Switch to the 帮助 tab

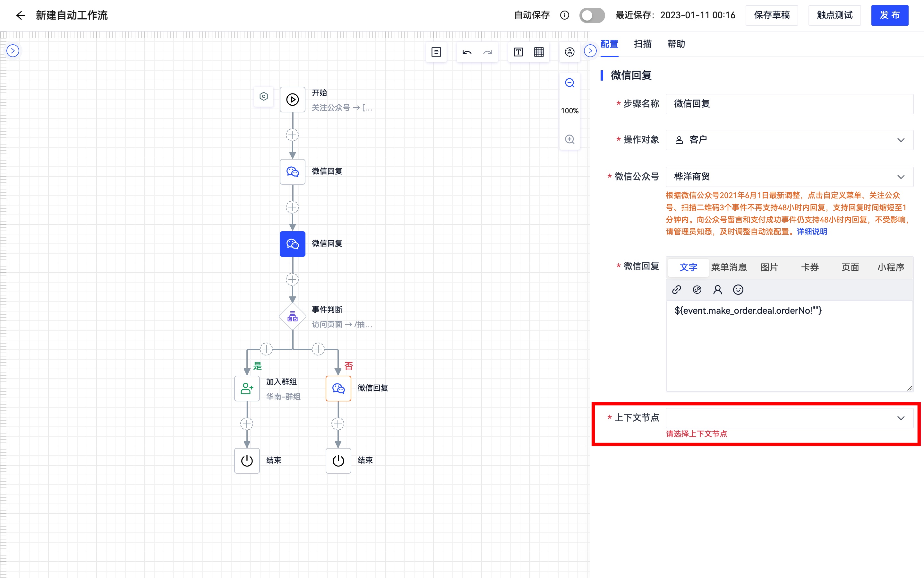coord(676,44)
